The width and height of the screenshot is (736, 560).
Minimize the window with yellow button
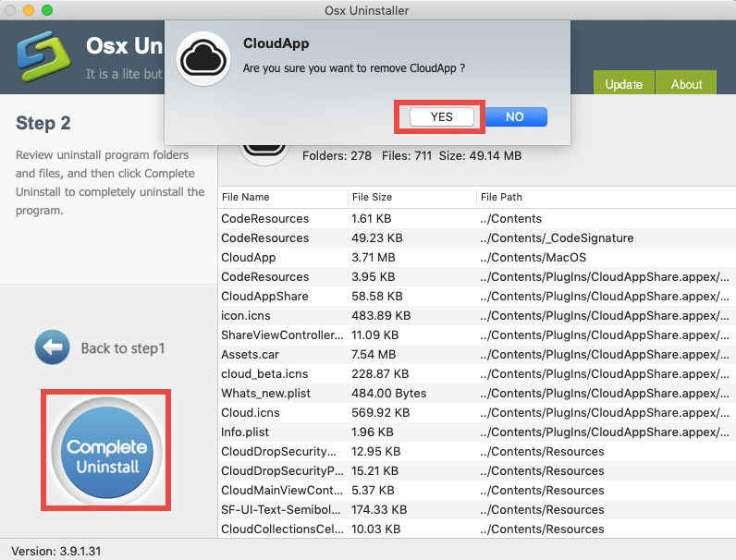(29, 10)
